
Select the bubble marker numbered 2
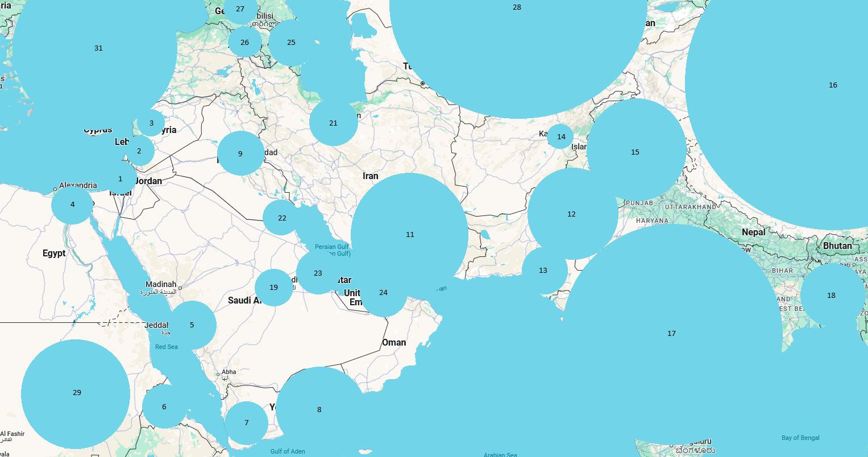point(139,151)
